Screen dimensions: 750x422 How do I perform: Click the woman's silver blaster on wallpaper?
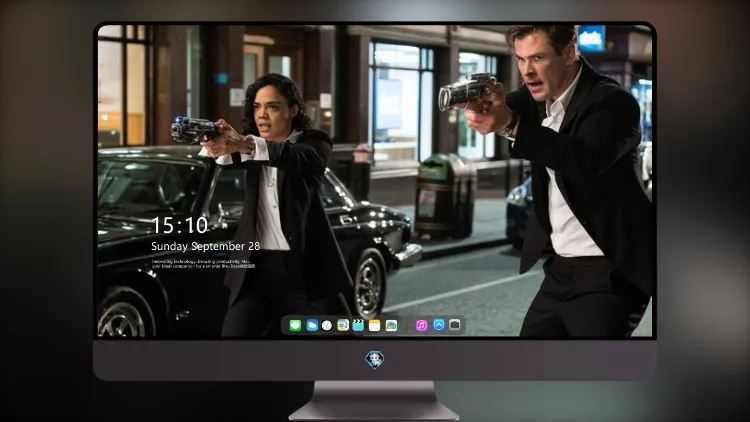[x=193, y=129]
